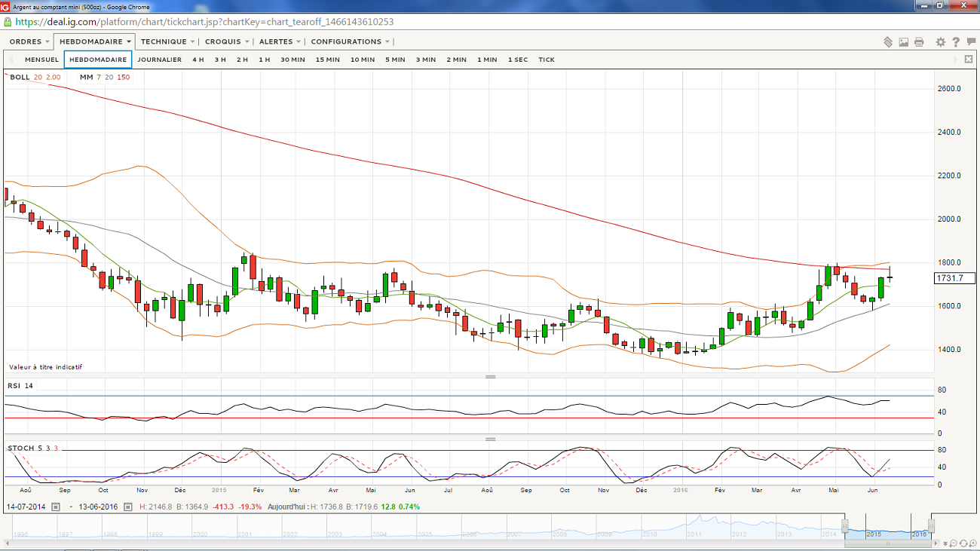This screenshot has height=551, width=980.
Task: Select the MENSUEL timeframe tab
Action: 41,60
